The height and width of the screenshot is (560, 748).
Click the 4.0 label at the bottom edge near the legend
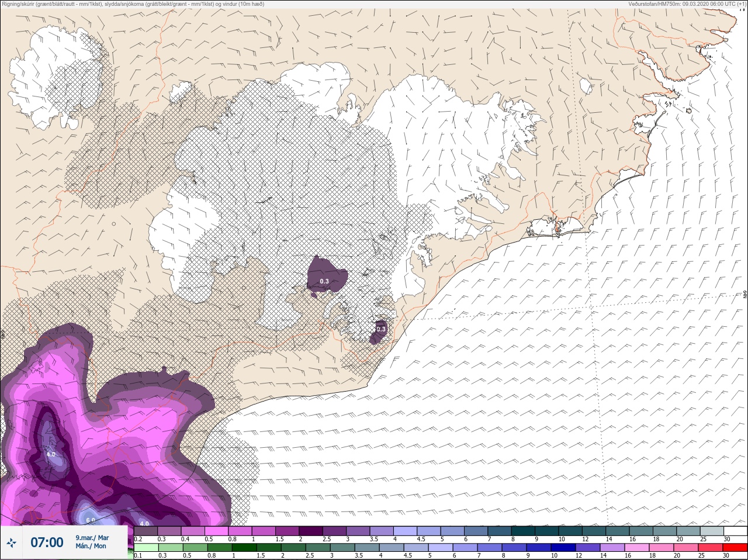(144, 524)
